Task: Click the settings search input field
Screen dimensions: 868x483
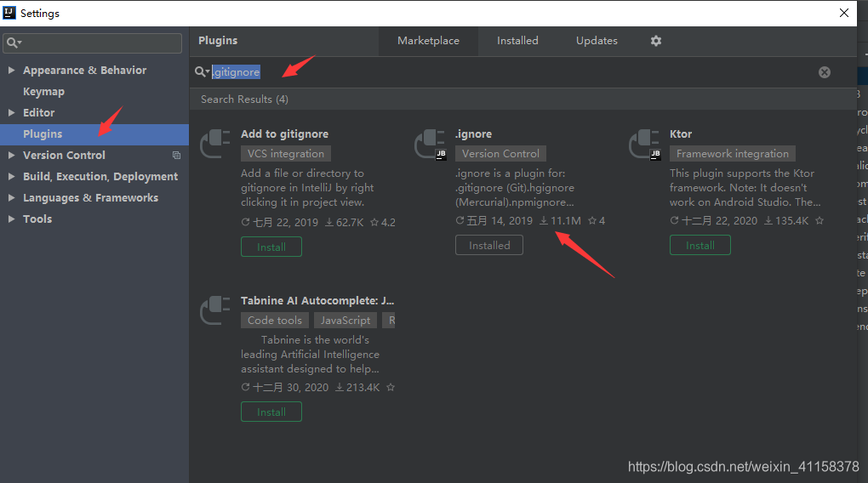Action: (x=93, y=43)
